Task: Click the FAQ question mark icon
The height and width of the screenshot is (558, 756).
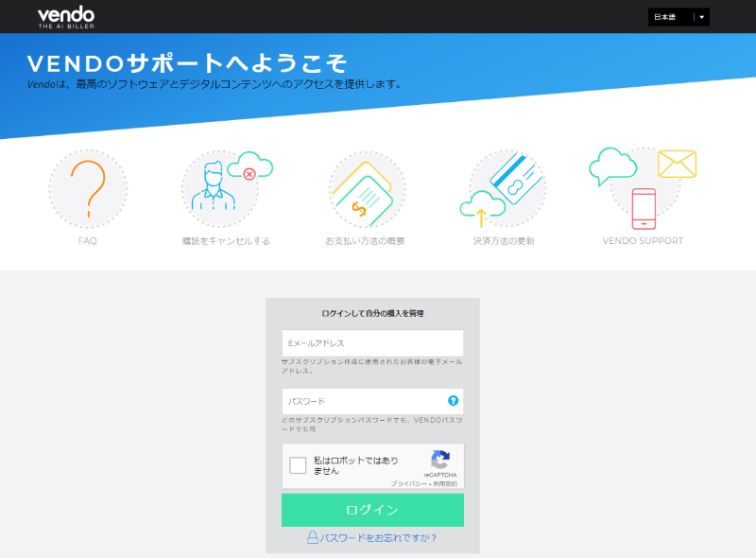Action: (x=88, y=189)
